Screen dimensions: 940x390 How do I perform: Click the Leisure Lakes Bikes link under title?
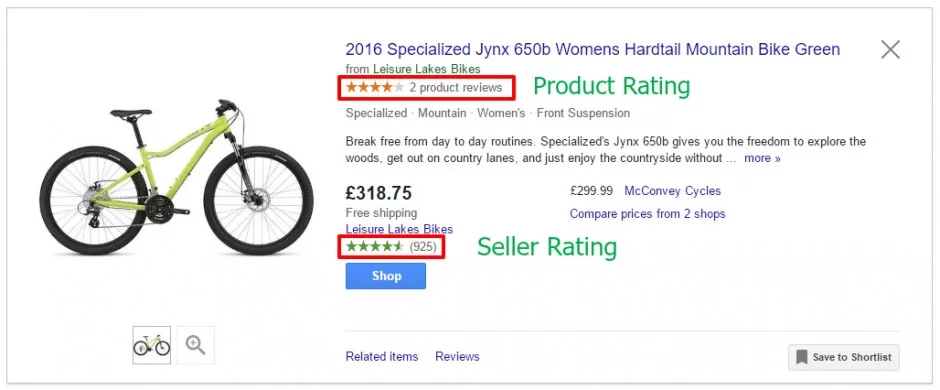pos(427,69)
